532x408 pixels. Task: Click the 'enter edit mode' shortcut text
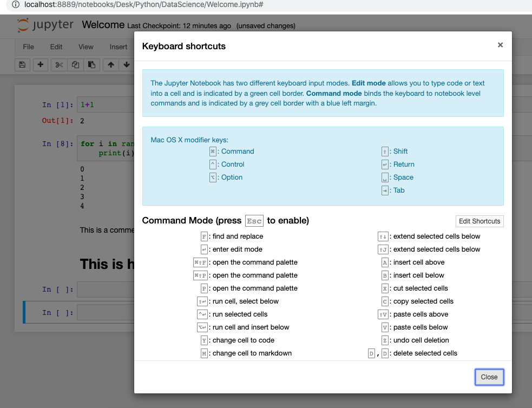[238, 249]
